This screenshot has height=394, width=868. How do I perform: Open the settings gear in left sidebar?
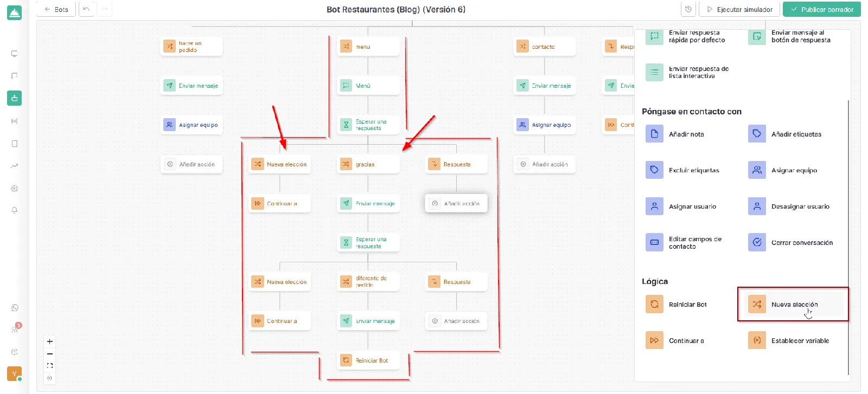pos(15,188)
